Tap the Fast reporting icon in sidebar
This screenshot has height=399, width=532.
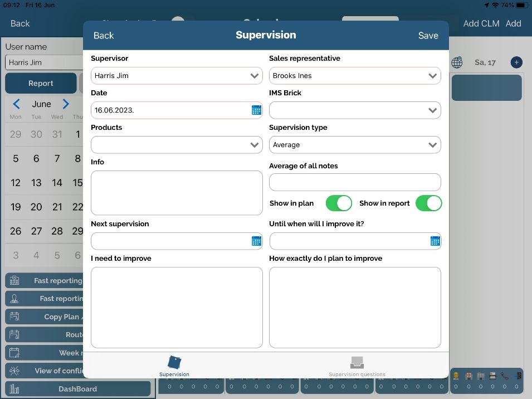[14, 281]
